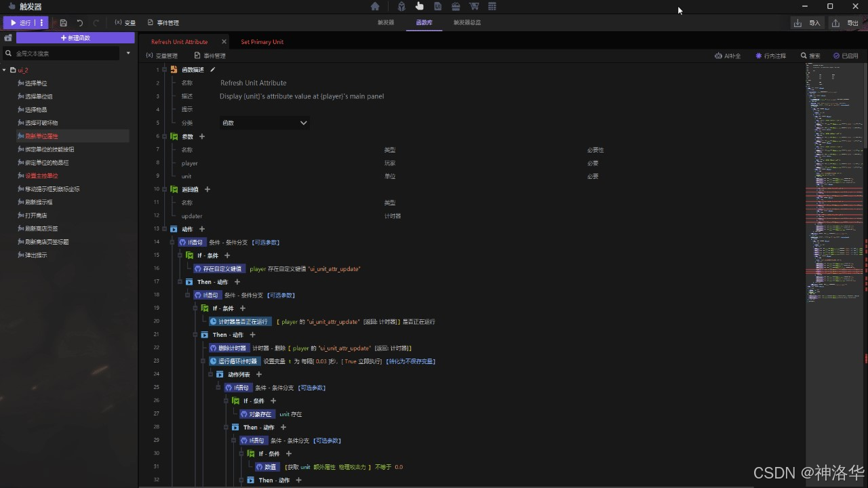
Task: Toggle the 已启用 enabled state
Action: [x=846, y=56]
